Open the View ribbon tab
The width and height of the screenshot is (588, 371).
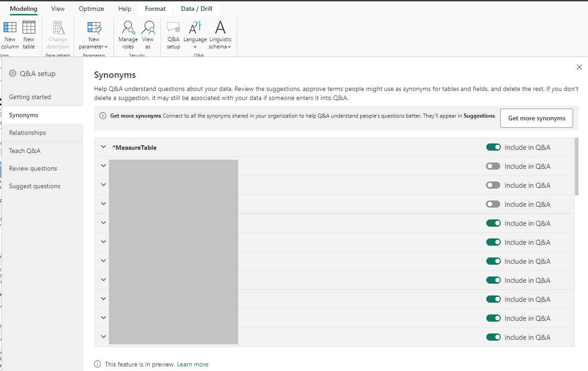(57, 8)
